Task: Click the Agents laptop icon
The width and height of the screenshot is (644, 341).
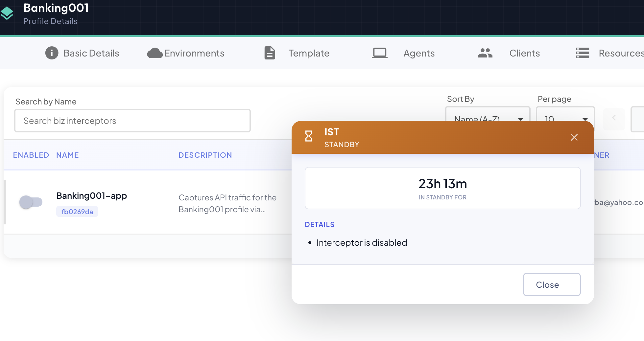Action: [380, 53]
